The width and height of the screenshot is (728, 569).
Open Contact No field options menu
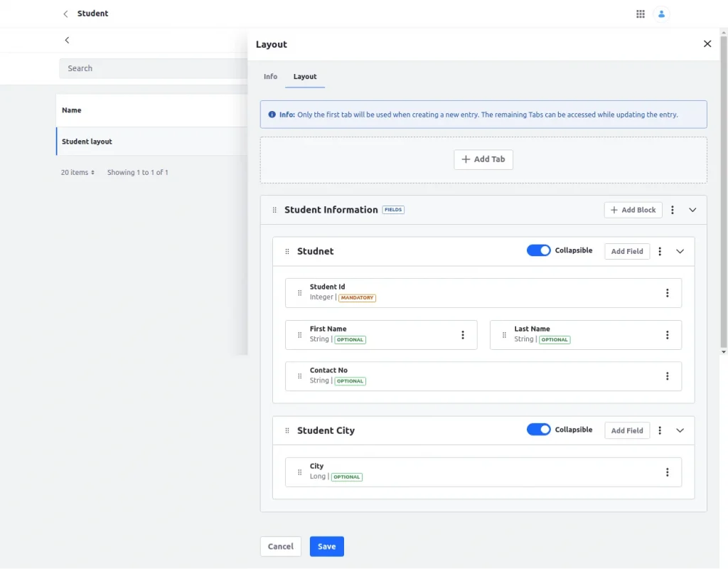pos(667,376)
